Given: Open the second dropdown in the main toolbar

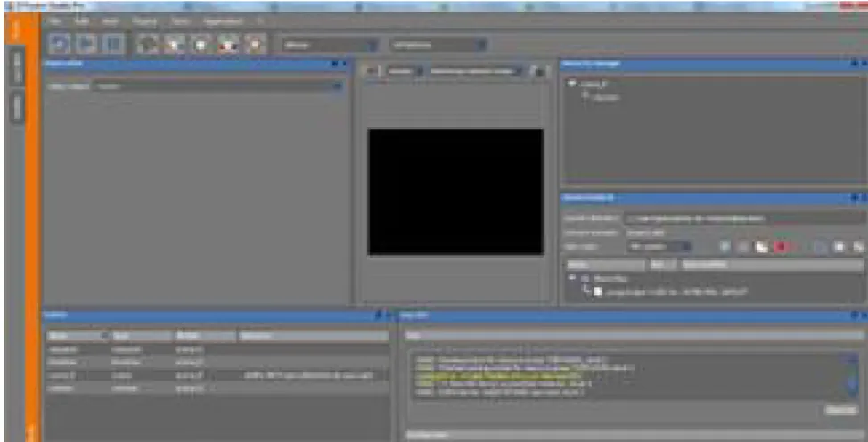Looking at the screenshot, I should 438,45.
